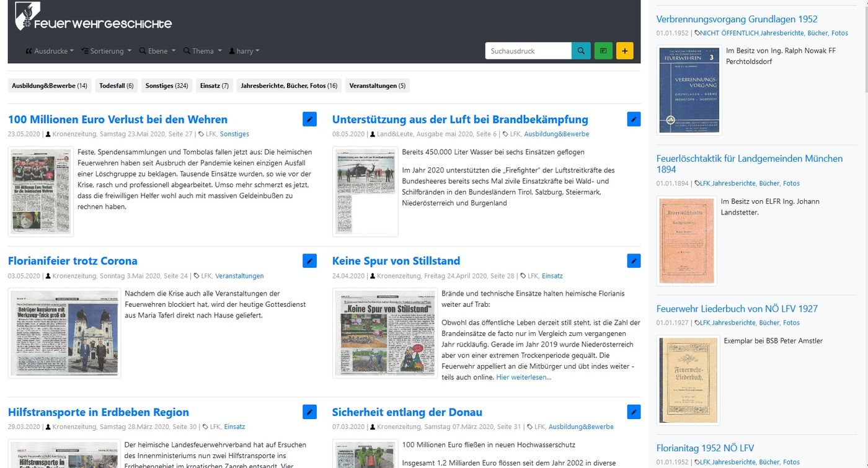Filter by Sonstiges (324) tag
Screen dimensions: 868x468
pyautogui.click(x=167, y=86)
